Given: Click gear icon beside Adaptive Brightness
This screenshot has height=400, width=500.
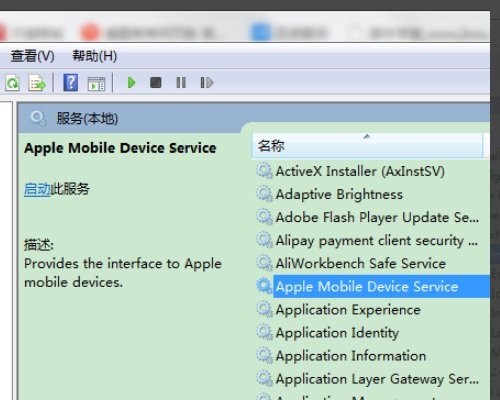Looking at the screenshot, I should point(264,194).
